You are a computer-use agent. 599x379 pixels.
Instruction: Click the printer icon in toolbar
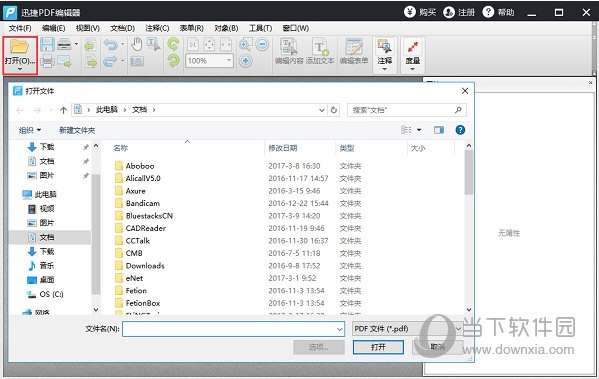click(x=47, y=61)
